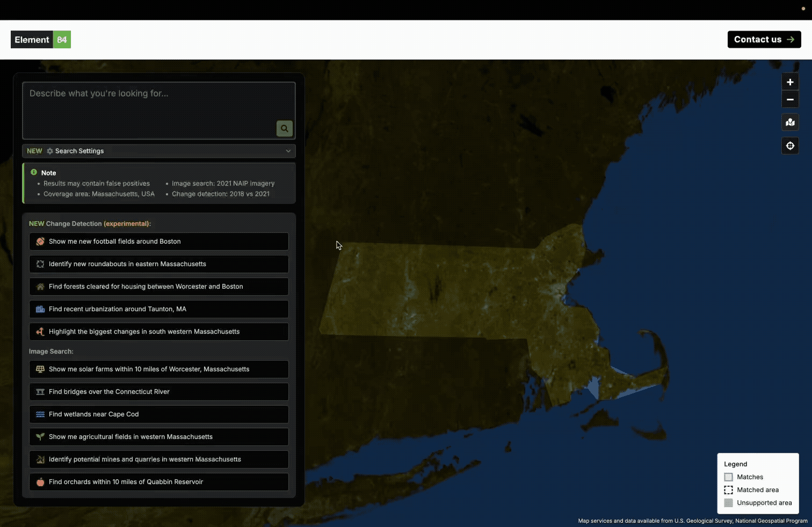
Task: Select the football icon on the Boston fields query
Action: point(40,241)
